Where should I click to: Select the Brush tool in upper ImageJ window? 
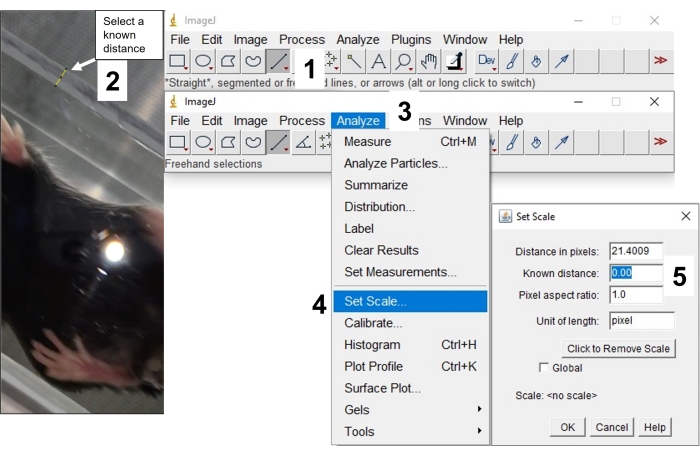pos(512,61)
